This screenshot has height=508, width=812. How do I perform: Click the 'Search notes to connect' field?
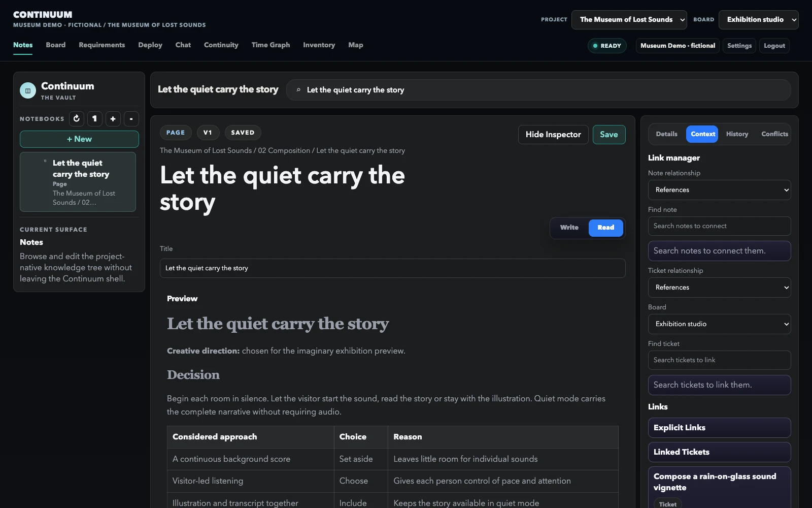coord(719,226)
